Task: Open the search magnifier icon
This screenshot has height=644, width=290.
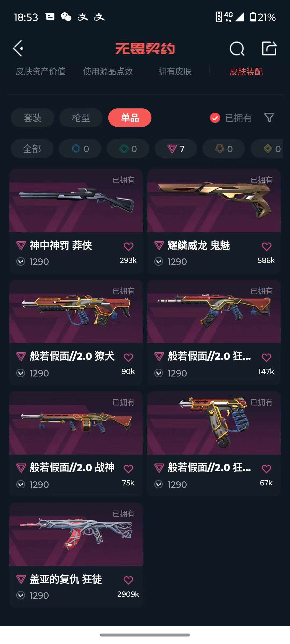Action: point(237,49)
